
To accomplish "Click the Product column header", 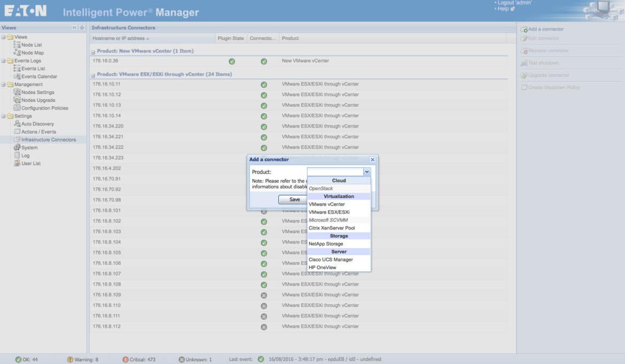I will [x=393, y=38].
